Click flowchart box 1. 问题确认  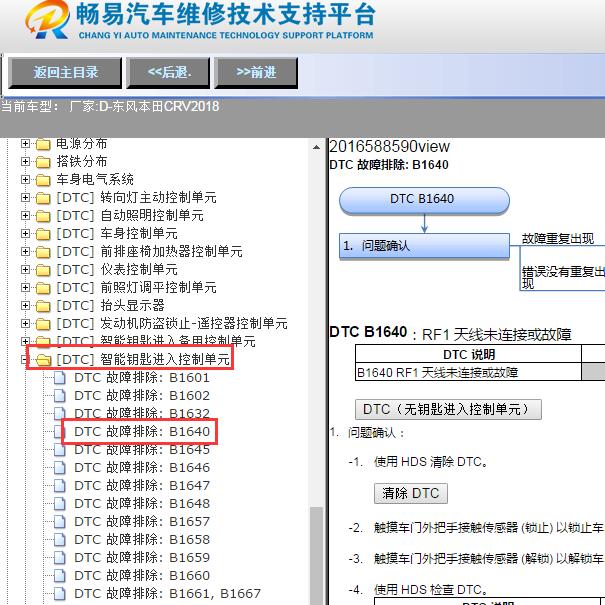coord(424,246)
